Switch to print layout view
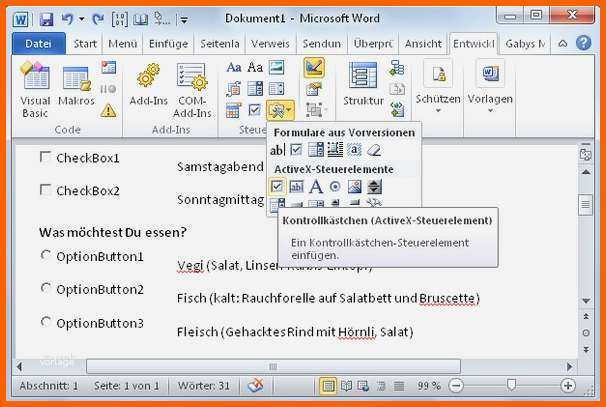Screen dimensions: 606x407 [x=328, y=386]
